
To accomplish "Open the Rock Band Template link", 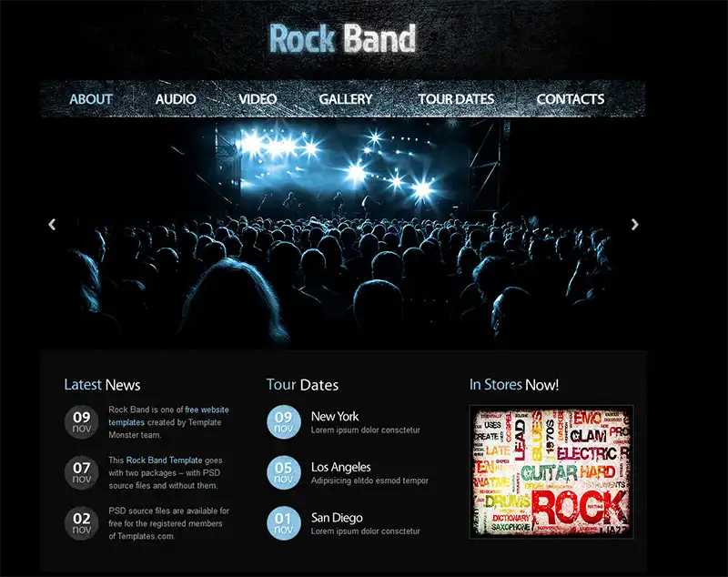I will (x=165, y=460).
